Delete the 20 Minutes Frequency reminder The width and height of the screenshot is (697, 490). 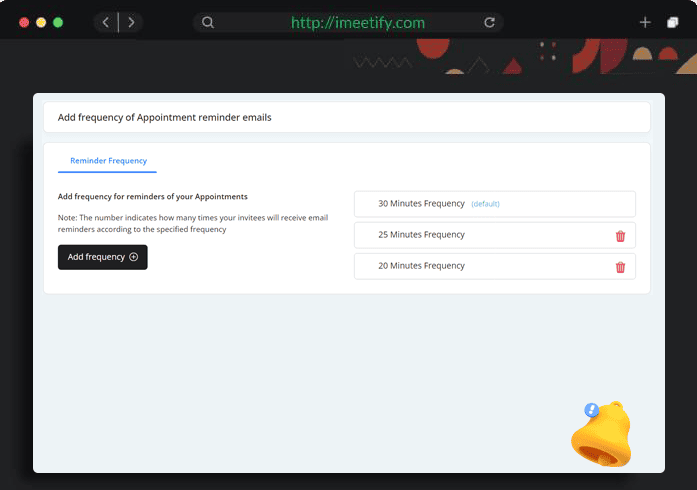(x=620, y=267)
